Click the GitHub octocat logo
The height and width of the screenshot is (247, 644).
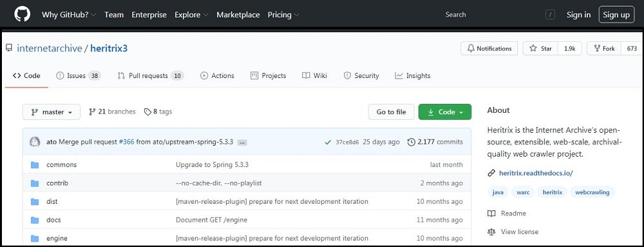(22, 14)
